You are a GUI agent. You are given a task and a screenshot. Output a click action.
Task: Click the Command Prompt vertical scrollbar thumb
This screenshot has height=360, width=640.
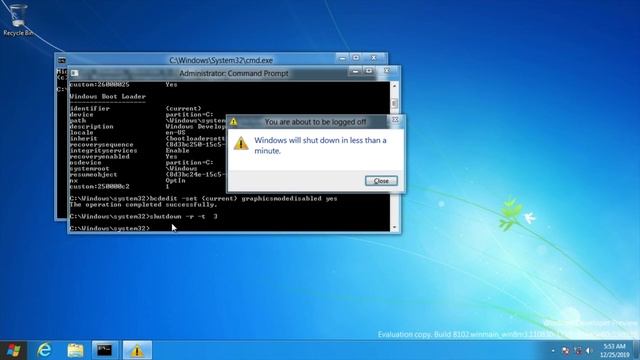pos(394,103)
